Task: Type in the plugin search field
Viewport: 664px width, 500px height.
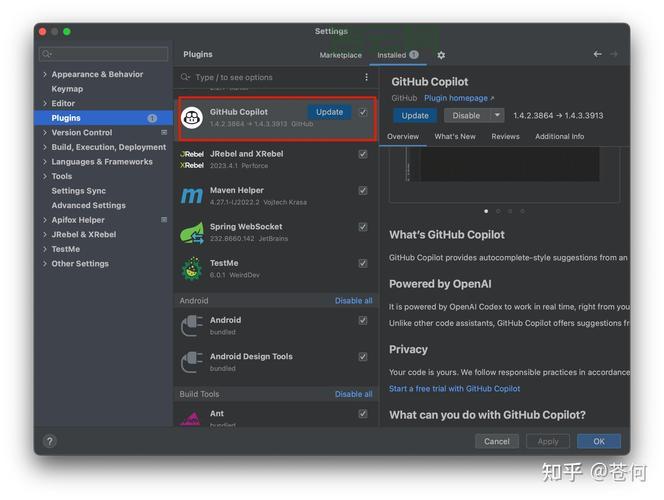Action: tap(270, 77)
